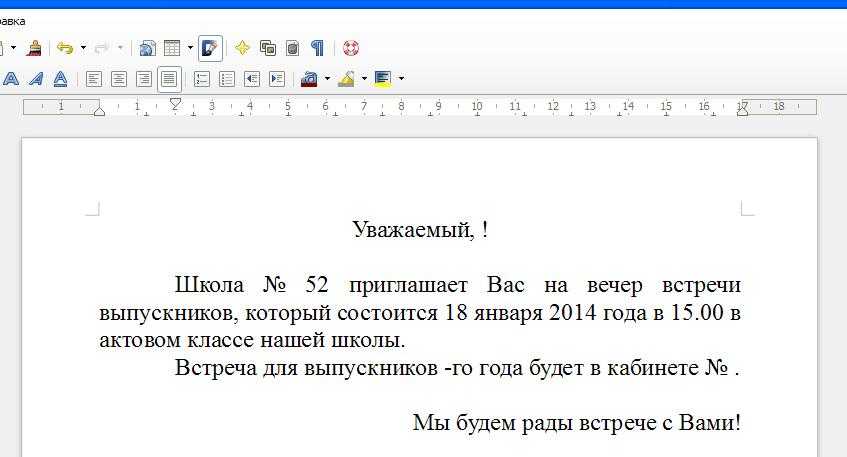Increase the paragraph indent
Image resolution: width=847 pixels, height=457 pixels.
tap(277, 78)
